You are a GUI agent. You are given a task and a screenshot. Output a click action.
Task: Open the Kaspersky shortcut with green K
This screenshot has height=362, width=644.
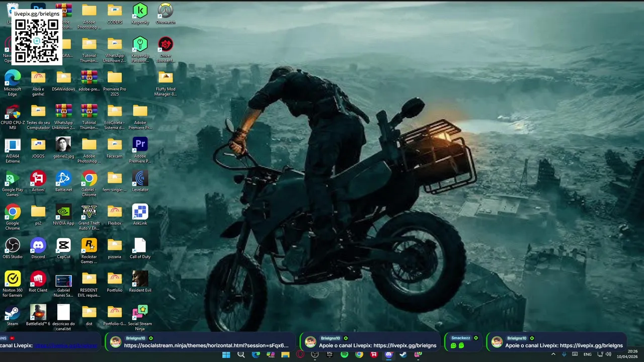pyautogui.click(x=140, y=14)
